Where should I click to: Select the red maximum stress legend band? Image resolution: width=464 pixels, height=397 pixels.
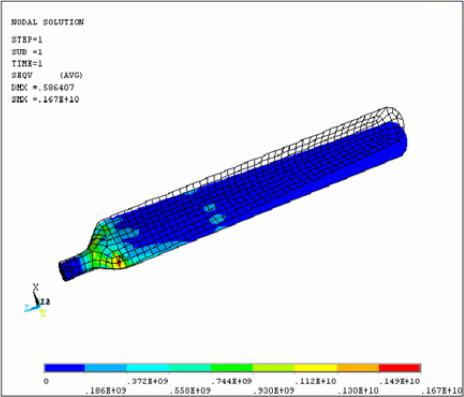click(x=399, y=368)
